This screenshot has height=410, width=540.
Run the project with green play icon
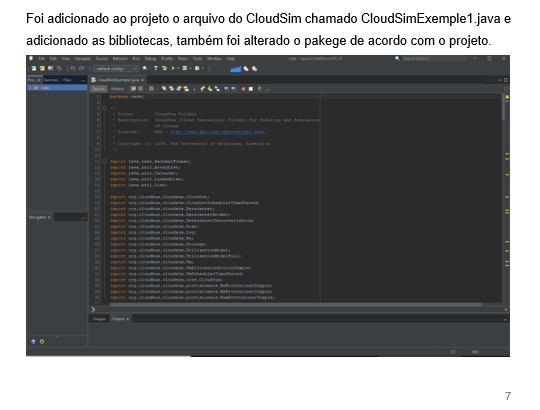click(173, 69)
